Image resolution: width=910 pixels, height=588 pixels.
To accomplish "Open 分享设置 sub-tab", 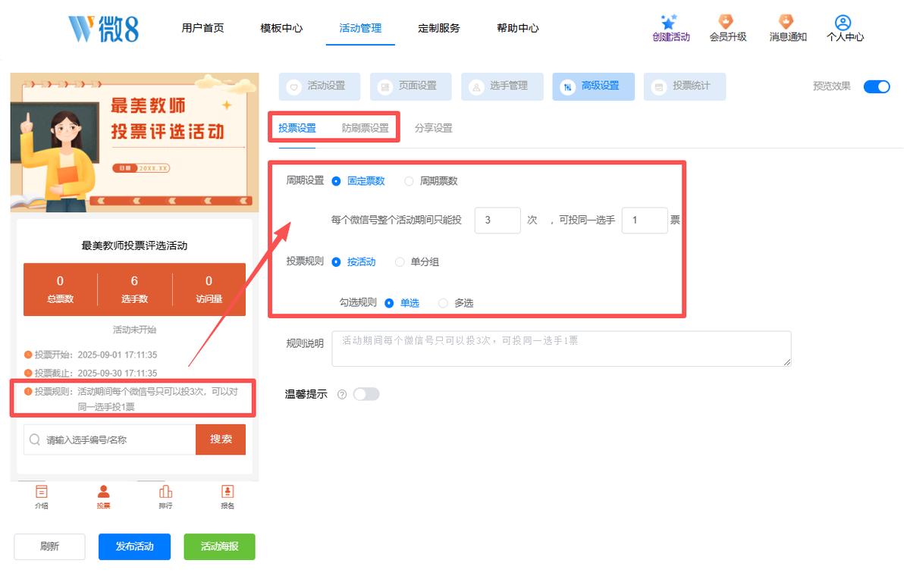I will tap(434, 128).
